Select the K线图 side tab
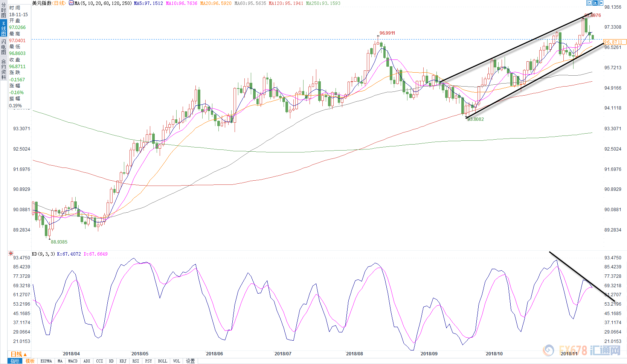The image size is (627, 364). click(3, 28)
